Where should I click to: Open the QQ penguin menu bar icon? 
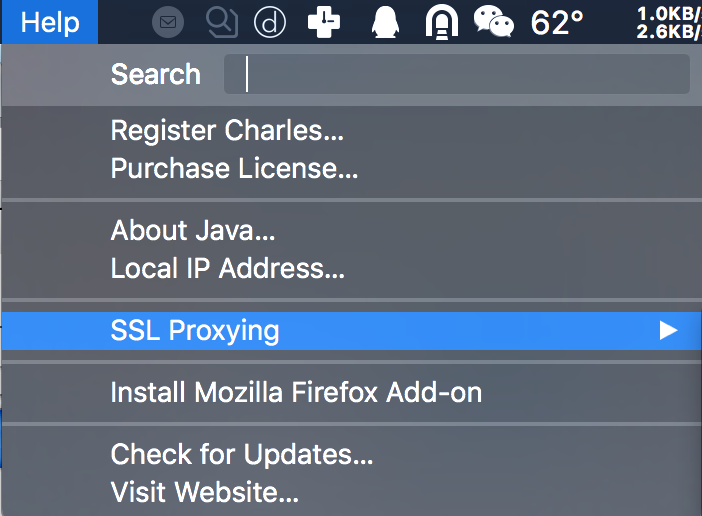coord(385,21)
